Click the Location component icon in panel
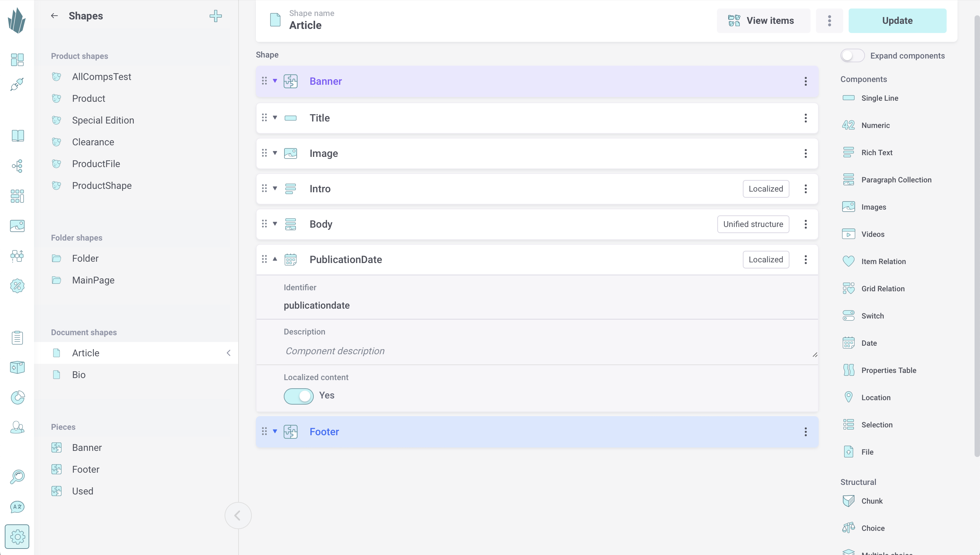The width and height of the screenshot is (980, 555). click(x=849, y=397)
